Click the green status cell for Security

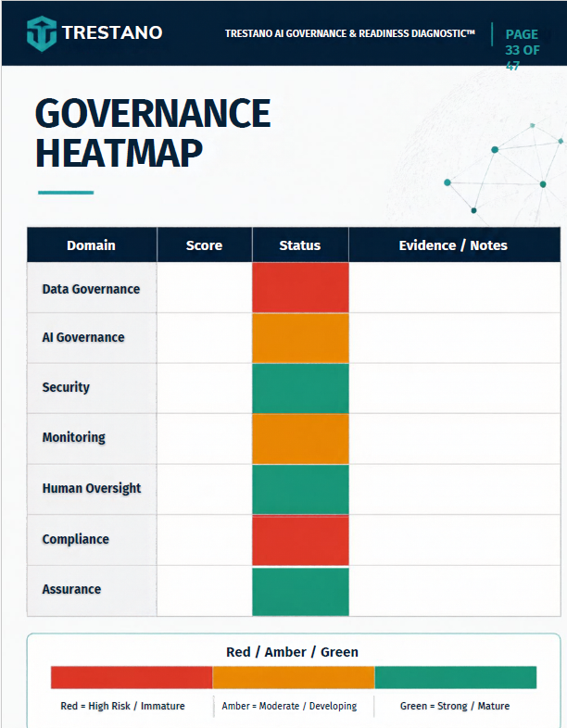[300, 389]
